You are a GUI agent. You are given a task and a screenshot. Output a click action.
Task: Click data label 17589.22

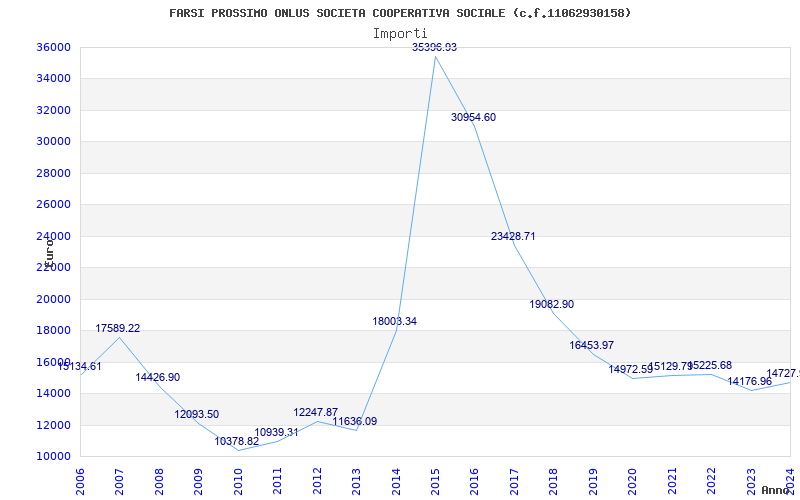(x=118, y=329)
